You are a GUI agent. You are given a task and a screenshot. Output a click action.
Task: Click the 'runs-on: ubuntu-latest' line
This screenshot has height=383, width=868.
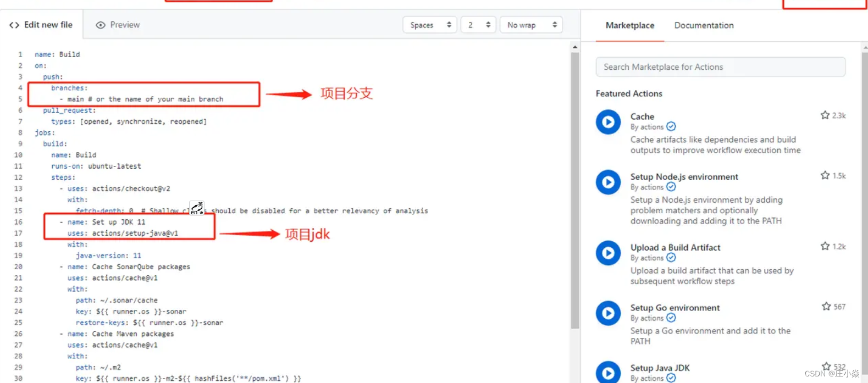96,166
